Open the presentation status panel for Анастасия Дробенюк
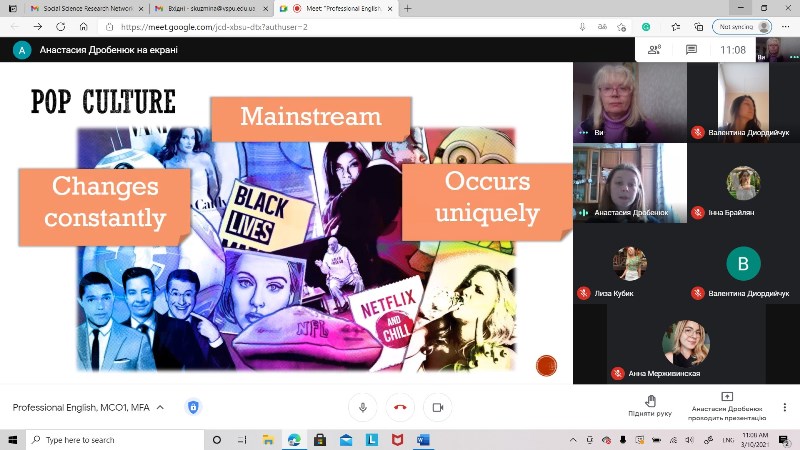800x450 pixels. coord(727,407)
